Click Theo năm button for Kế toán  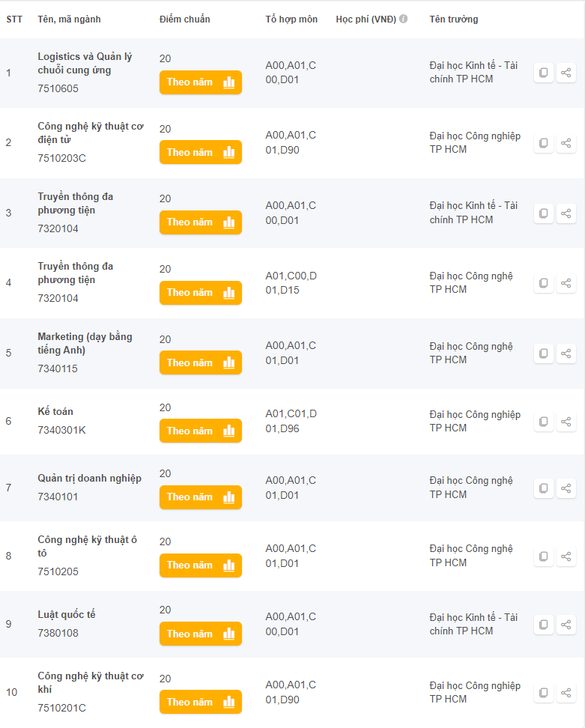200,431
